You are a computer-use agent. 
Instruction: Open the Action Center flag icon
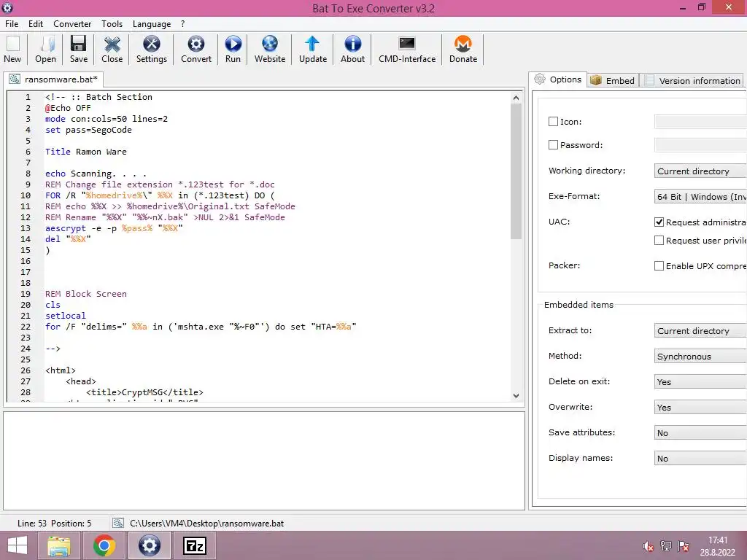pos(683,546)
